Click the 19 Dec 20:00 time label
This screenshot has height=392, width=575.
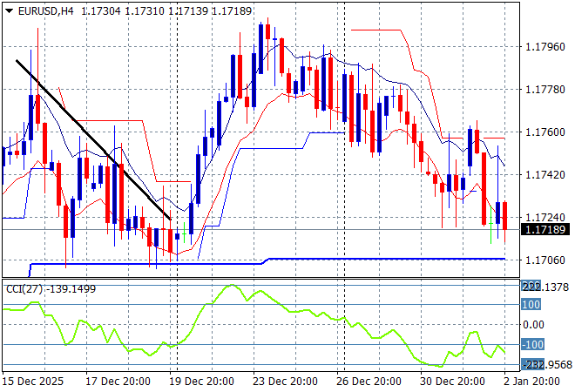coord(202,382)
